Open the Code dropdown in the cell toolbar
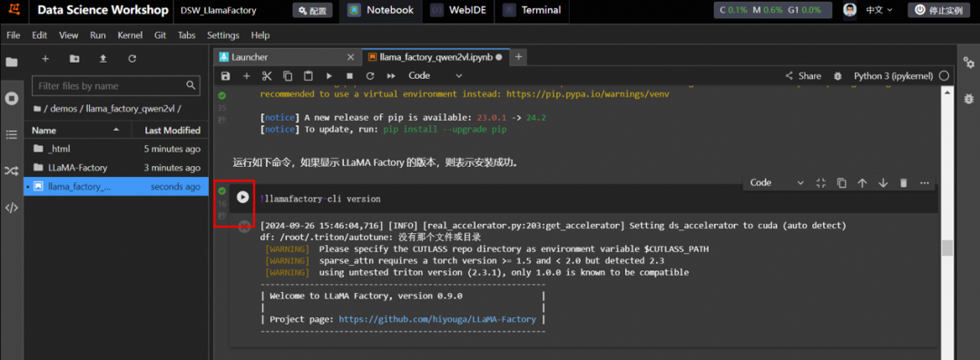This screenshot has width=980, height=360. [x=777, y=182]
